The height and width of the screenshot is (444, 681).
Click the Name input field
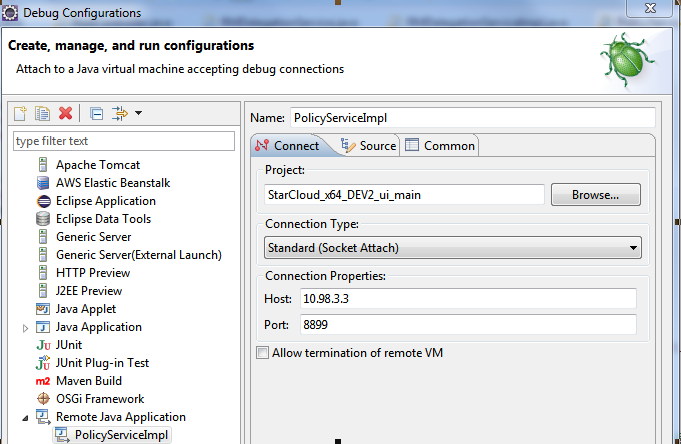coord(473,118)
